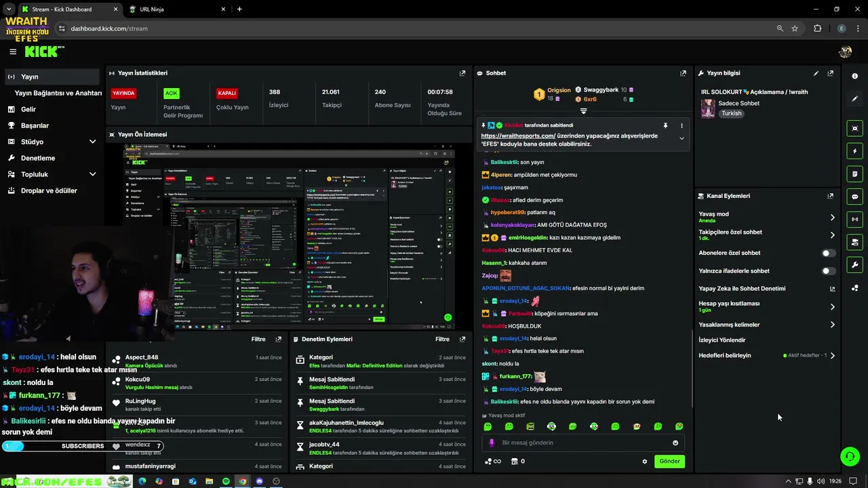
Task: Click the green Gönder send button
Action: (669, 462)
